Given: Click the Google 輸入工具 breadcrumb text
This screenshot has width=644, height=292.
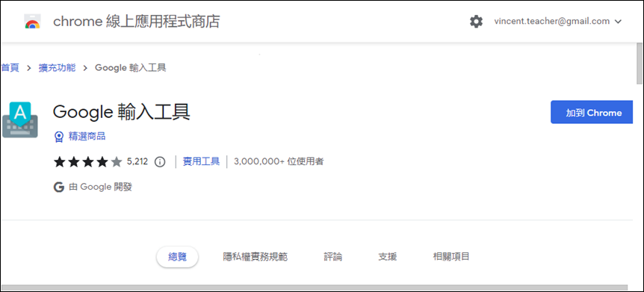Looking at the screenshot, I should [131, 68].
